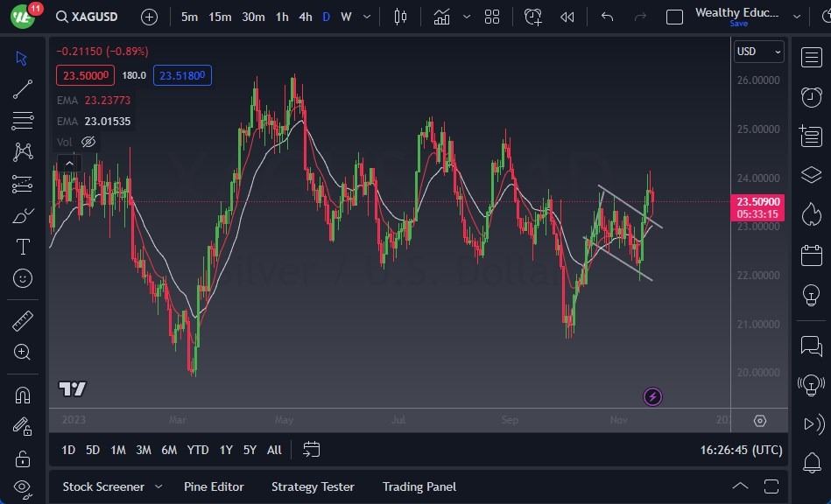Select the ruler measure tool
Viewport: 831px width, 504px height.
(x=23, y=321)
